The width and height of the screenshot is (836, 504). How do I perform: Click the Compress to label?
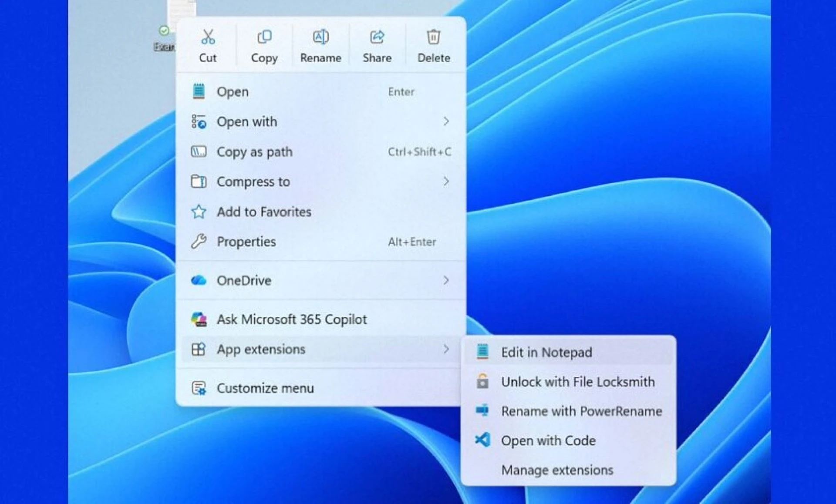(x=253, y=181)
